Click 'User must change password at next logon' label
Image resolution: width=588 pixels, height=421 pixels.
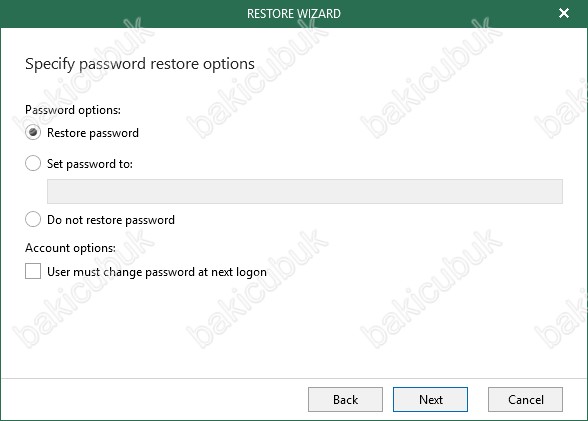(157, 272)
